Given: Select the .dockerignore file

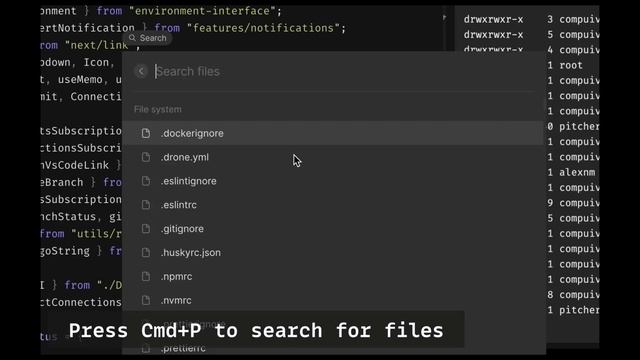Looking at the screenshot, I should pyautogui.click(x=333, y=133).
